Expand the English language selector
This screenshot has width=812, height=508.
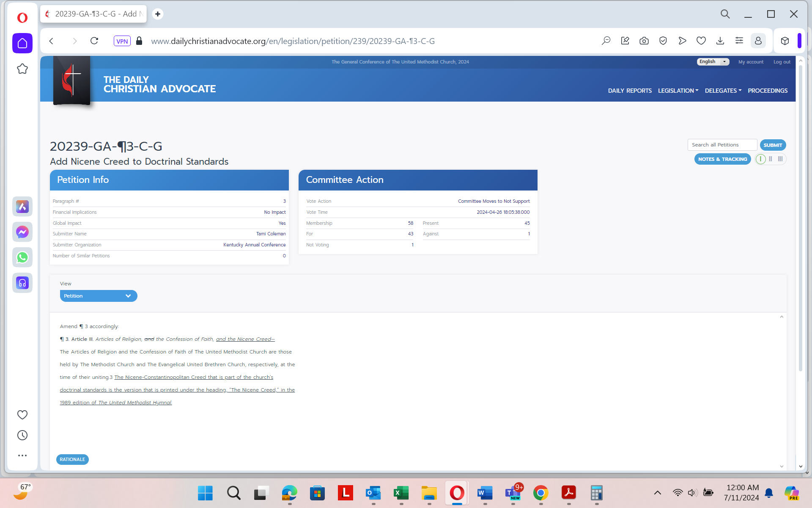click(x=713, y=62)
